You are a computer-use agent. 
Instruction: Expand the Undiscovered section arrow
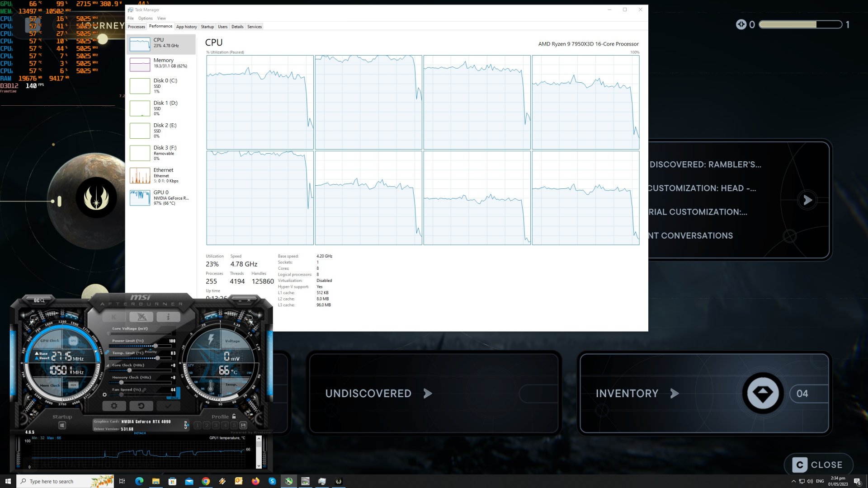click(x=427, y=394)
